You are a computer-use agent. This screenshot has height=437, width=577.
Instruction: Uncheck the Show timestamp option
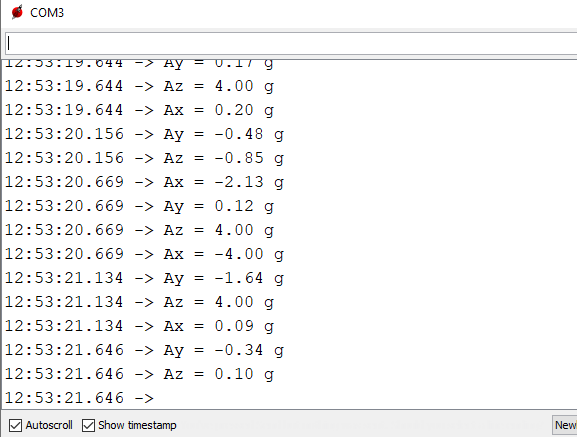point(88,426)
